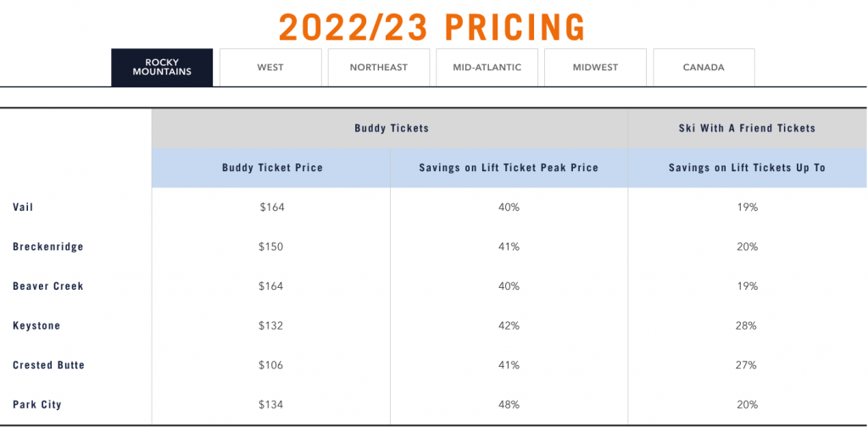868x427 pixels.
Task: Click the Keystone resort name
Action: [x=36, y=325]
